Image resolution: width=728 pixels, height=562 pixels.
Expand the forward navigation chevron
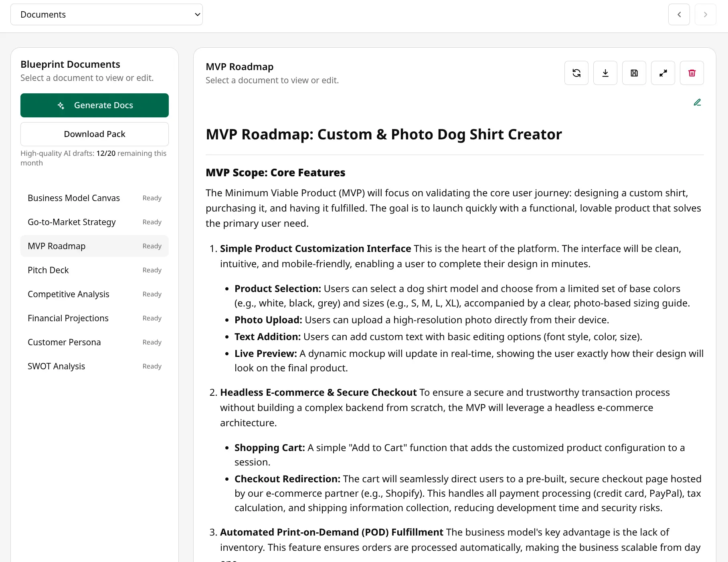[706, 14]
